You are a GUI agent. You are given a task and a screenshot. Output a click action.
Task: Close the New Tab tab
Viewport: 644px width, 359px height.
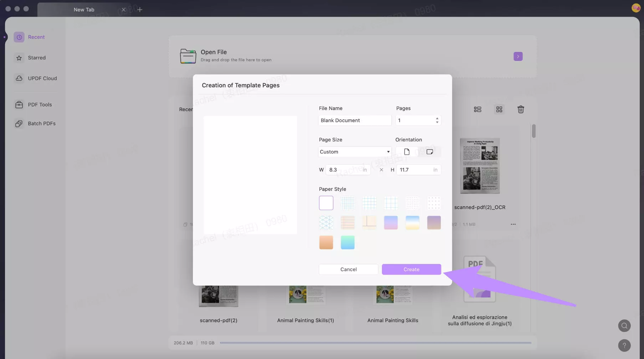tap(123, 10)
